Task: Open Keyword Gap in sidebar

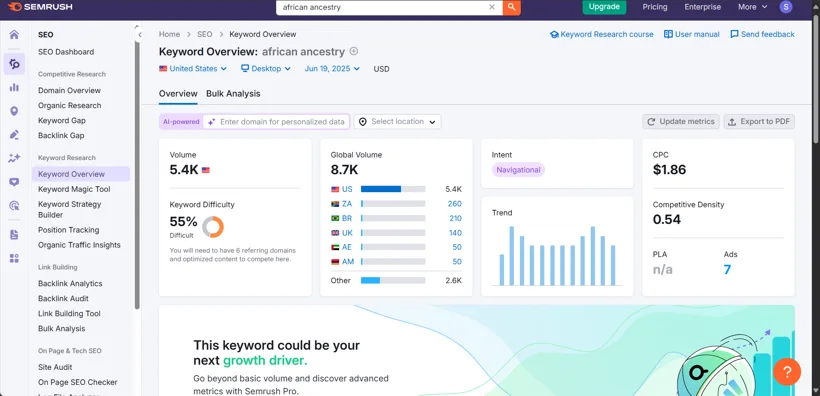Action: tap(62, 120)
